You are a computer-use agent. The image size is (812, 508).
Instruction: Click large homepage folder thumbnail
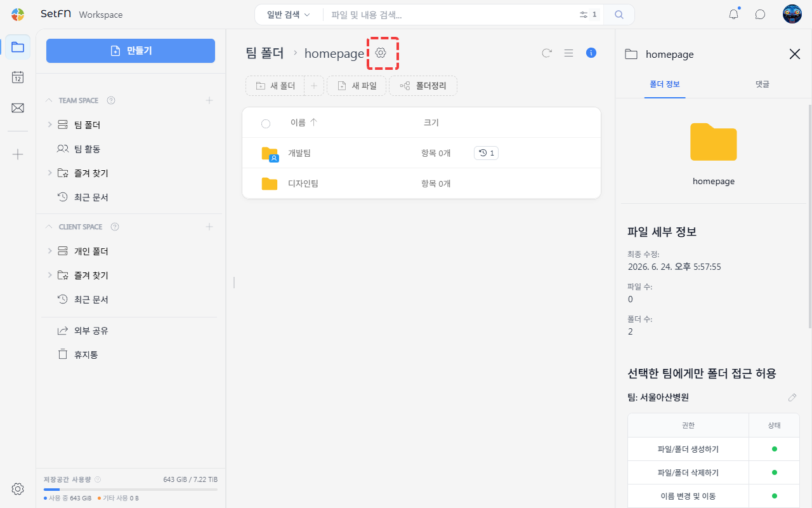pyautogui.click(x=714, y=142)
